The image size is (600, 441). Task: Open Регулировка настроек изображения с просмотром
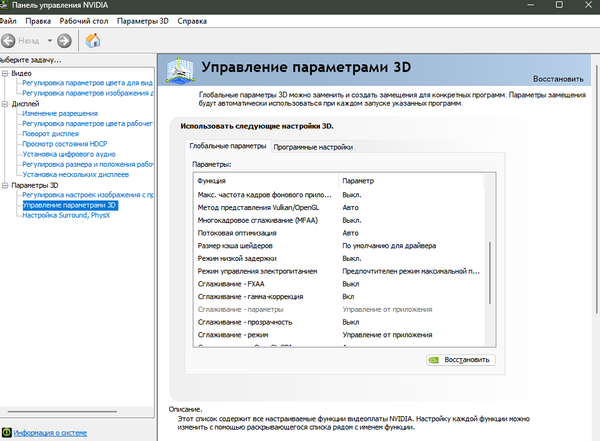click(88, 195)
